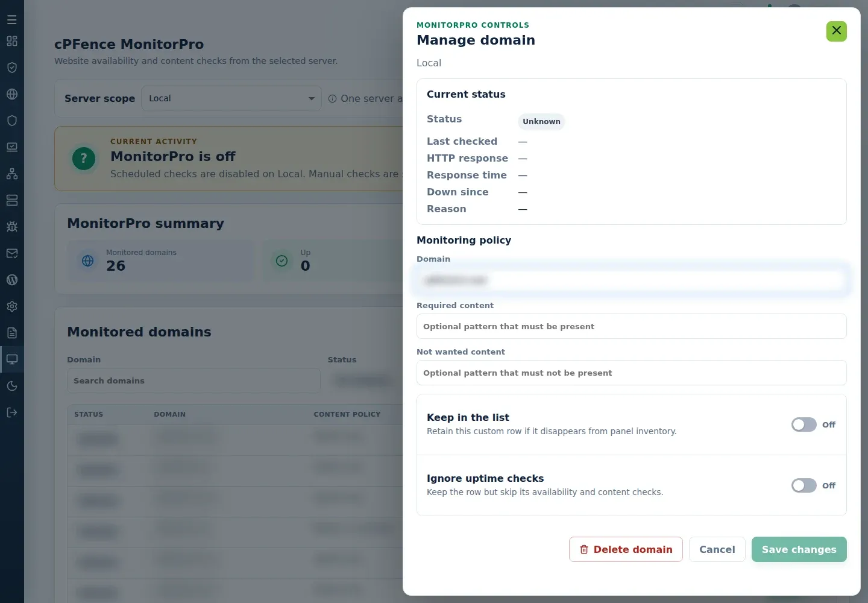Viewport: 868px width, 603px height.
Task: Open the document sidebar icon
Action: click(12, 333)
